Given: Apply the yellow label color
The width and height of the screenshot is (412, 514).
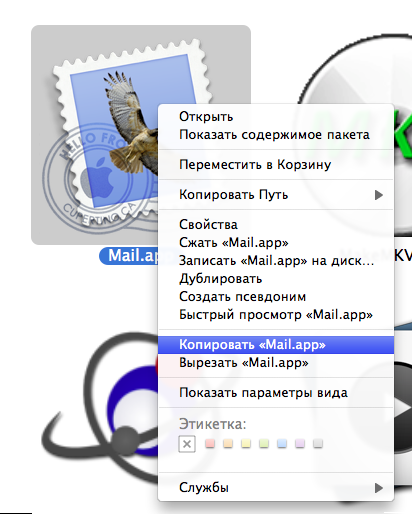Looking at the screenshot, I should pyautogui.click(x=246, y=443).
